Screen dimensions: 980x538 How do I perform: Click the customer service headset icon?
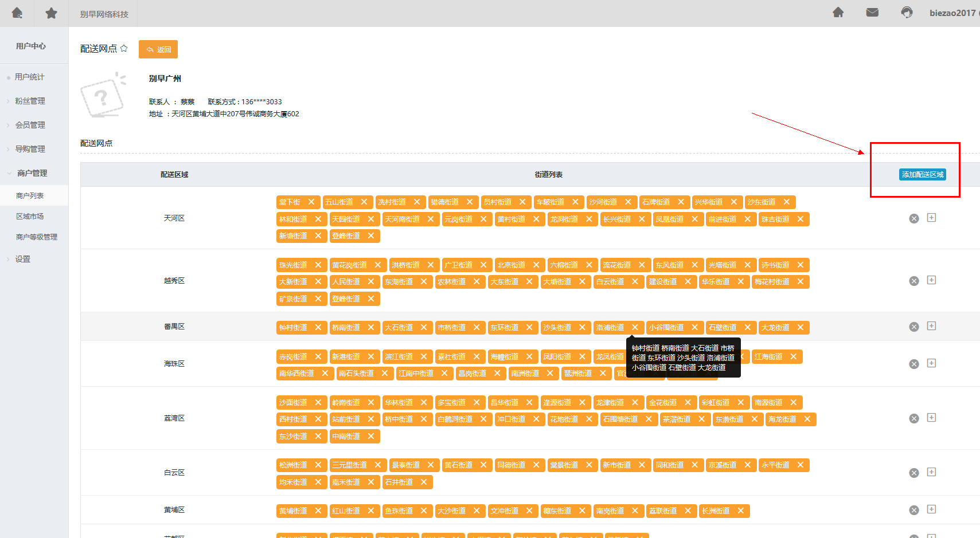coord(907,13)
